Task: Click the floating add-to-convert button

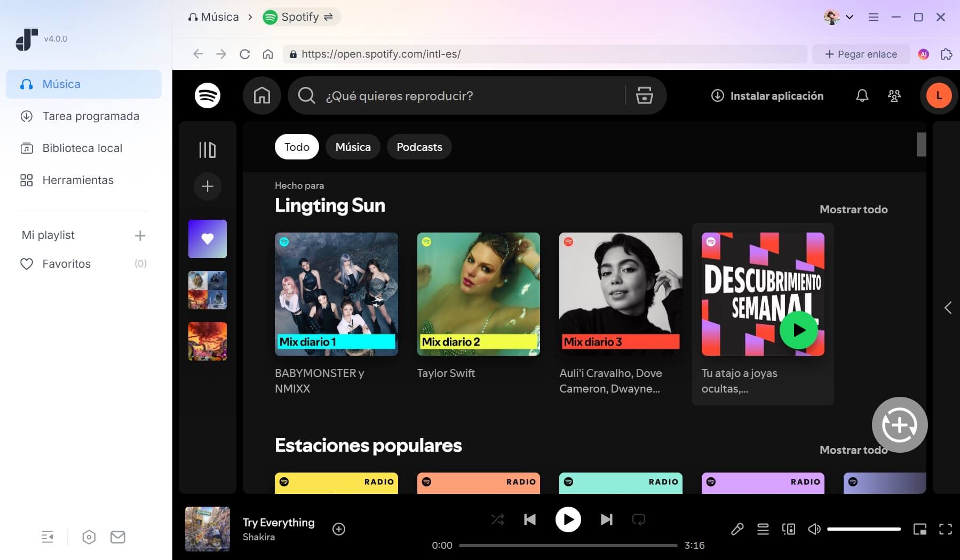Action: (x=899, y=425)
